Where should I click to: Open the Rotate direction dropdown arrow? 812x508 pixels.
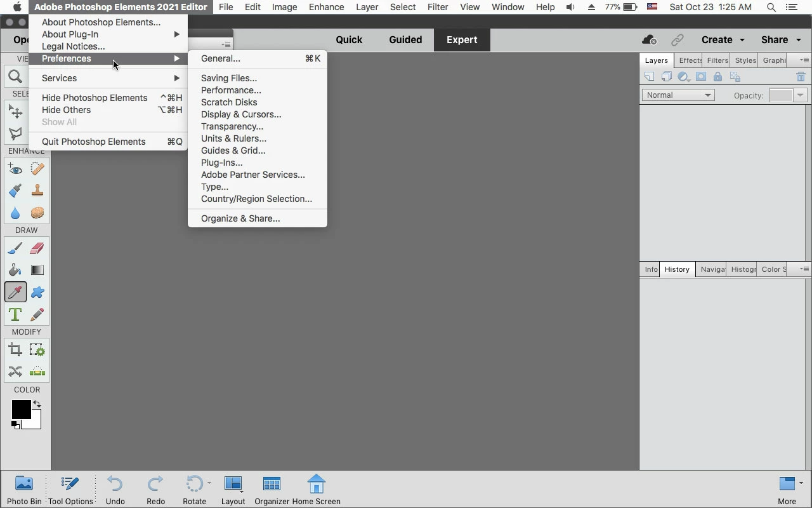(x=209, y=483)
